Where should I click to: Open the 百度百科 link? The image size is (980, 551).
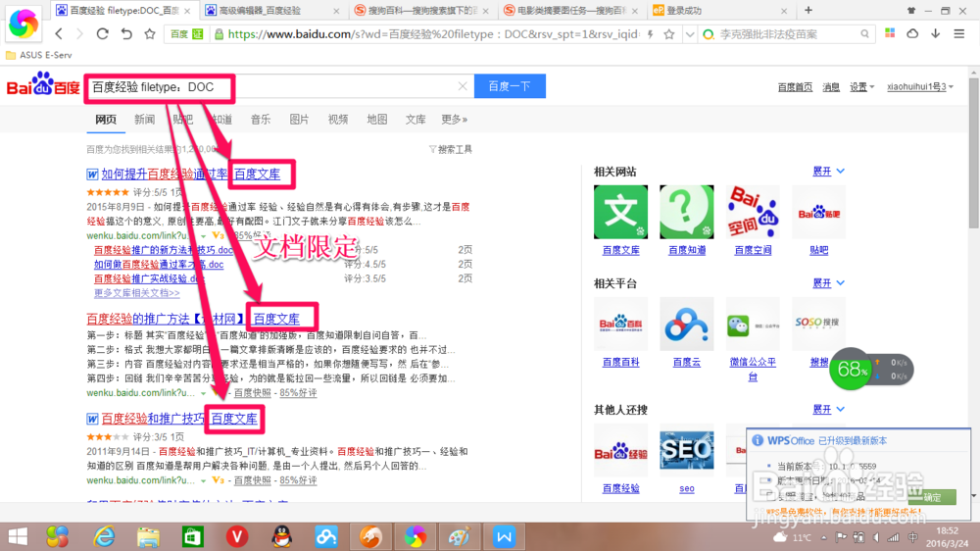click(620, 362)
